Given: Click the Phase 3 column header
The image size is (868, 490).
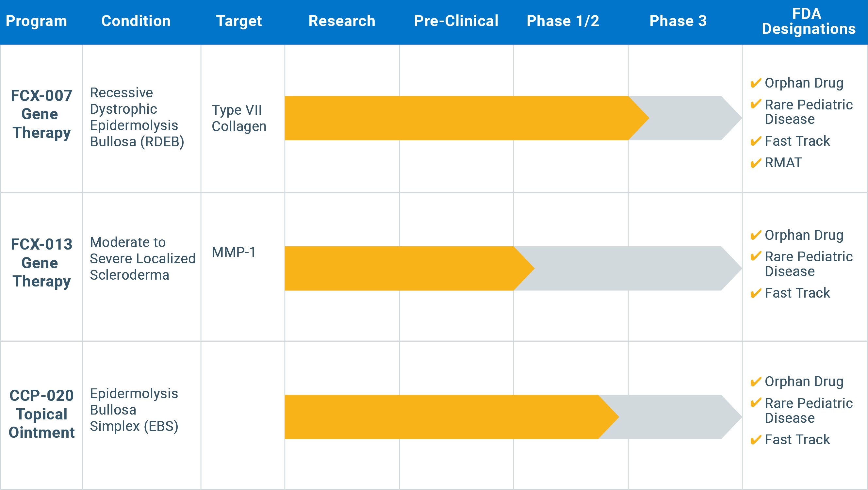Looking at the screenshot, I should click(x=678, y=21).
